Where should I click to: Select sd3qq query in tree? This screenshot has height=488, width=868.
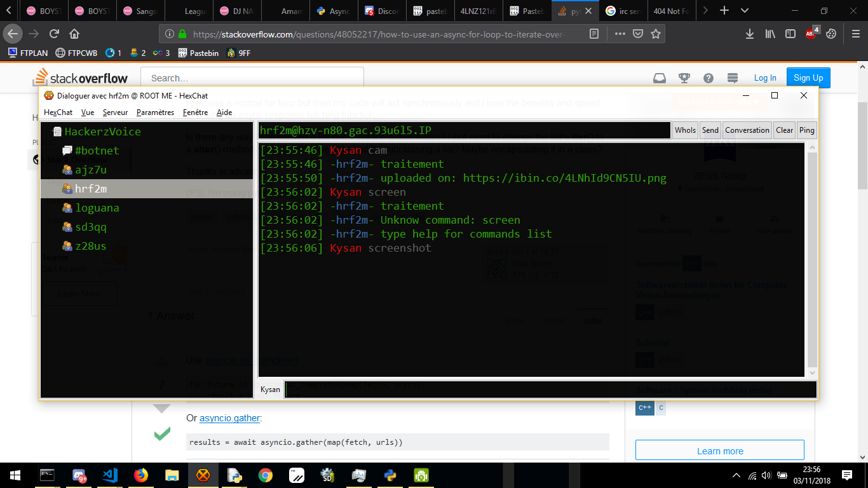pyautogui.click(x=91, y=227)
